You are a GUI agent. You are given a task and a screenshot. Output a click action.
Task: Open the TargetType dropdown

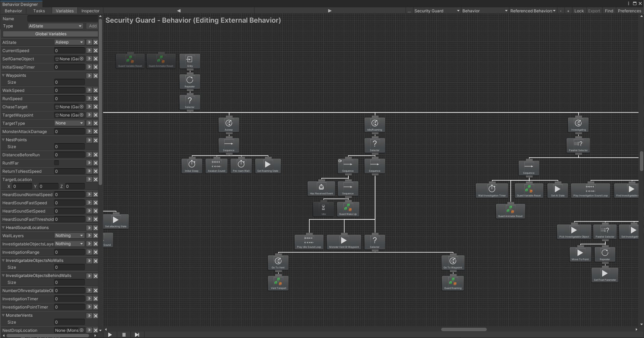point(69,123)
